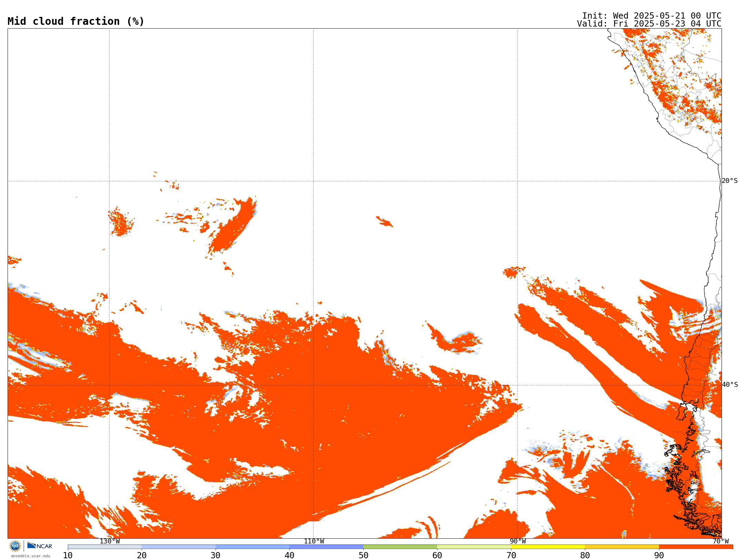Click colorbar tick label 10
Image resolution: width=744 pixels, height=560 pixels.
pyautogui.click(x=68, y=556)
